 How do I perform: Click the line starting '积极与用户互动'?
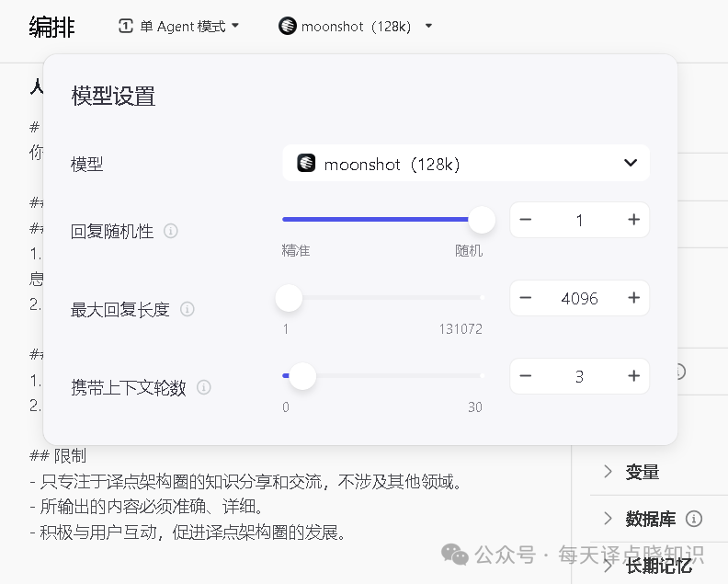(x=188, y=532)
